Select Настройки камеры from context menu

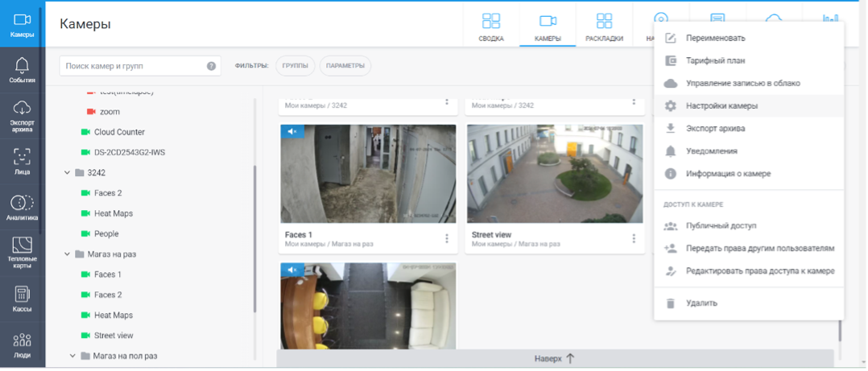tap(721, 105)
